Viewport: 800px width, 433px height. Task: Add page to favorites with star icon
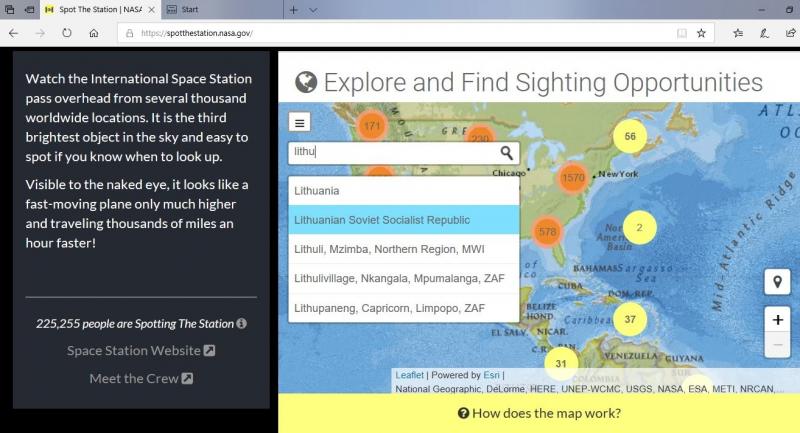(x=702, y=33)
